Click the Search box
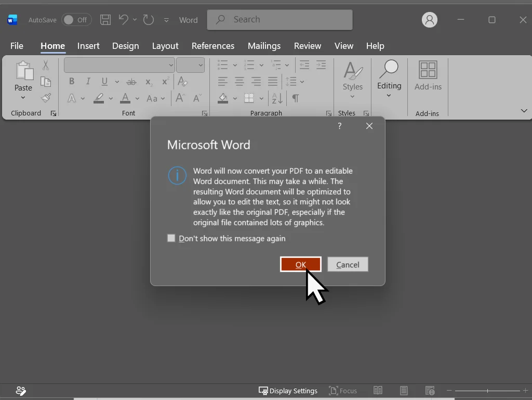Screen dimensions: 532x400 click(x=280, y=20)
